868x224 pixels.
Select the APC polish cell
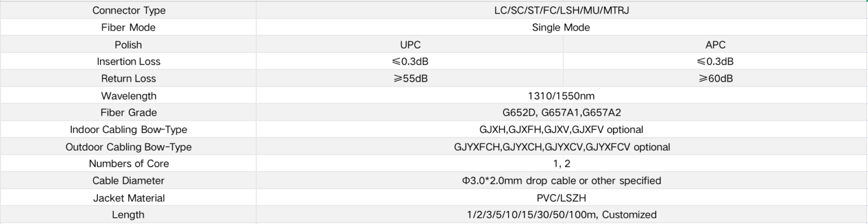pyautogui.click(x=715, y=45)
